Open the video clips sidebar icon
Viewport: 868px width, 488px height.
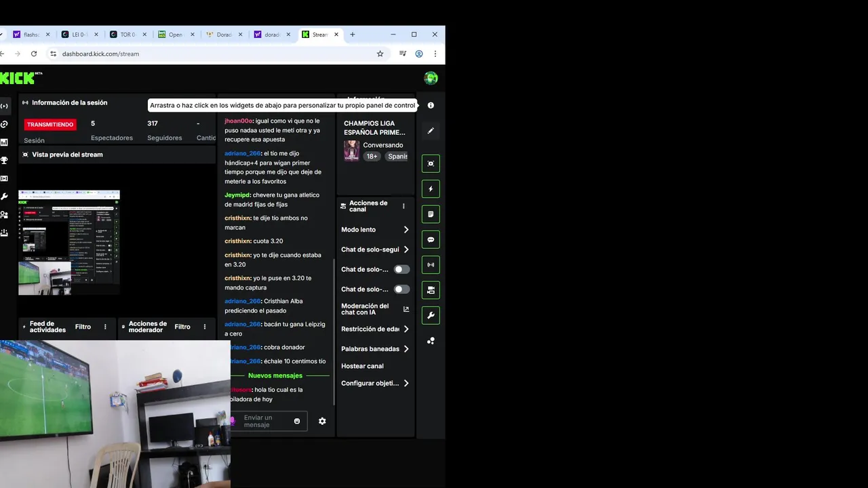pos(4,178)
